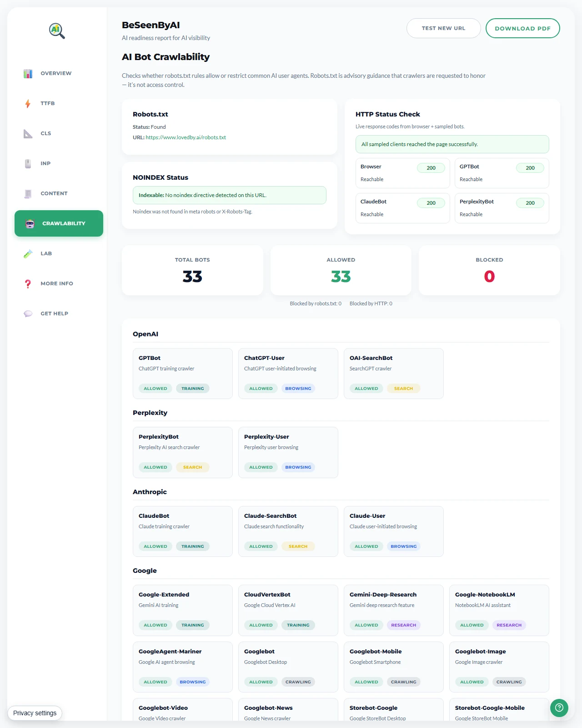Click the ChatGPT-User bot card title
The image size is (582, 728).
[264, 358]
